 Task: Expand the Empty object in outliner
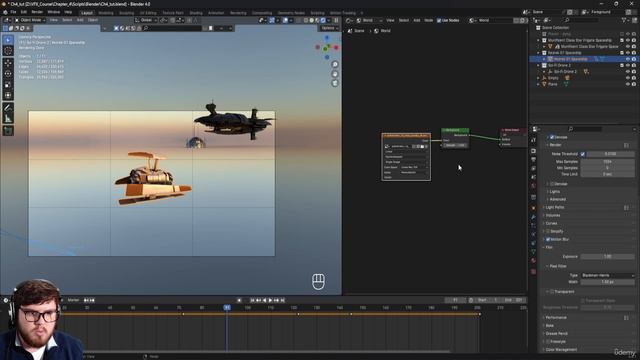(x=538, y=78)
